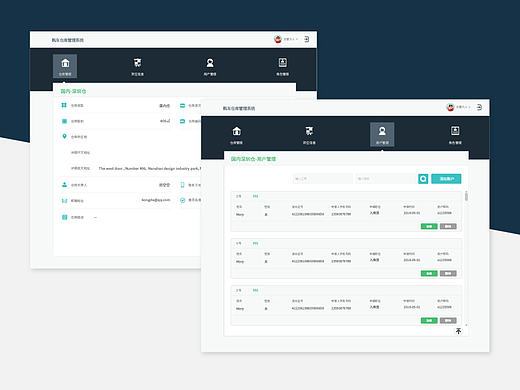This screenshot has height=390, width=520.
Task: Click the logout icon in back window header
Action: 306,39
